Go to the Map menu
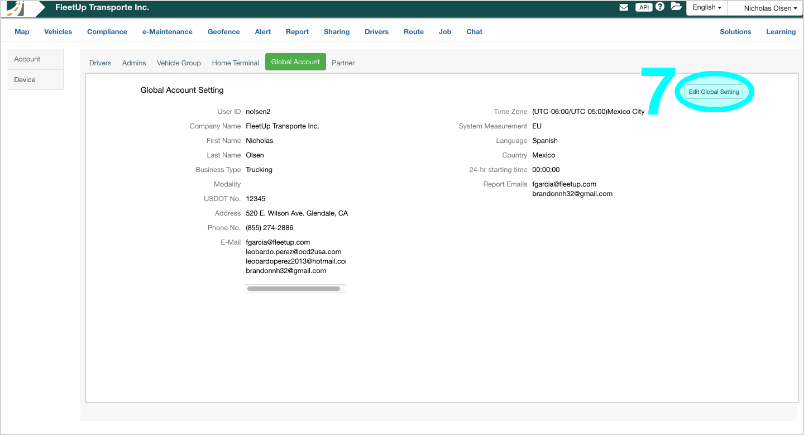Viewport: 804px width, 435px height. pos(22,32)
